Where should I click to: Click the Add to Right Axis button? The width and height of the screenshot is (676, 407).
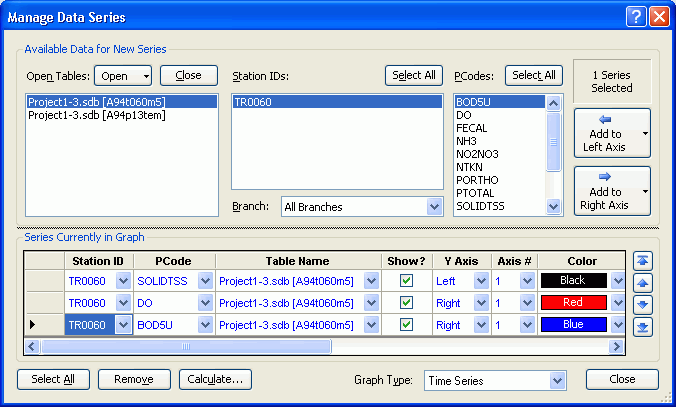[604, 191]
